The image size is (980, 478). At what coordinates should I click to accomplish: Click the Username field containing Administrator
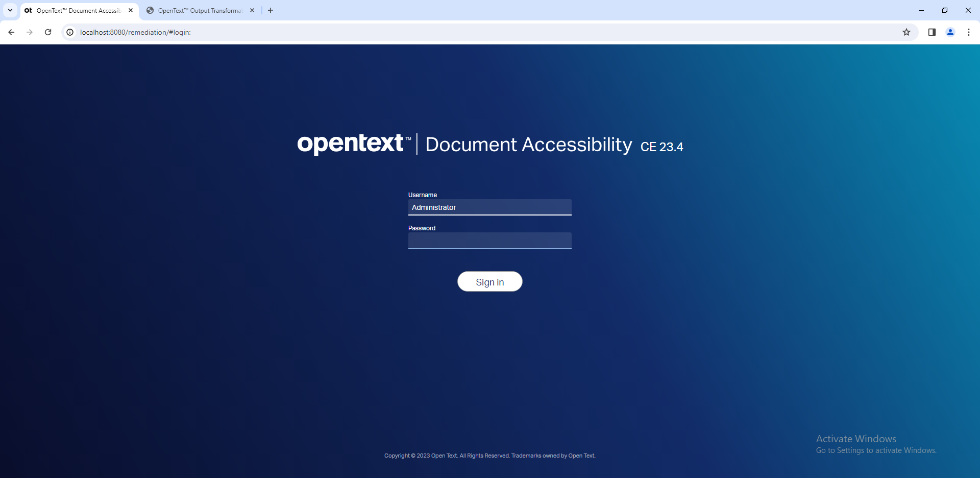click(489, 207)
